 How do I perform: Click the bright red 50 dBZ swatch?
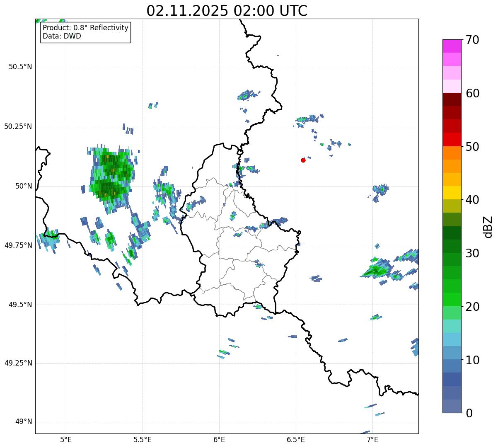tap(451, 140)
